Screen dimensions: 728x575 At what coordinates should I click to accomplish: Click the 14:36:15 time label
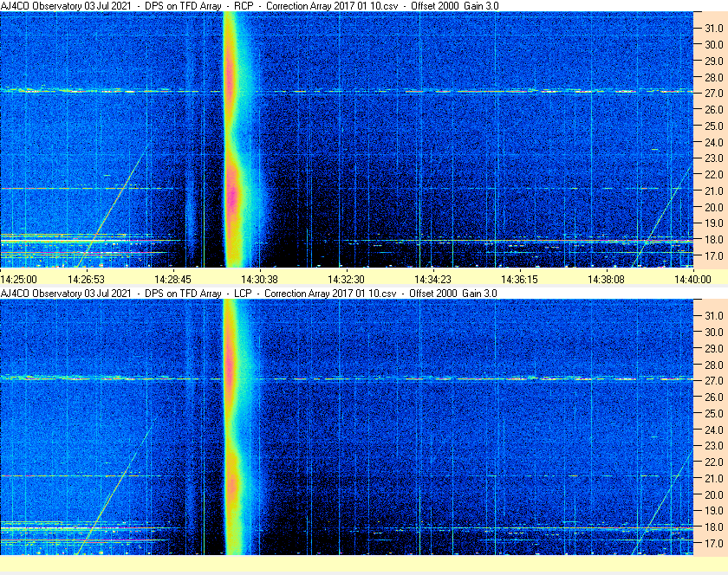[519, 280]
